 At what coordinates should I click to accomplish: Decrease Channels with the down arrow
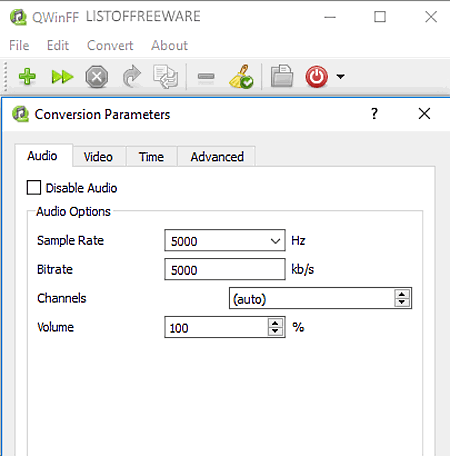coord(402,302)
